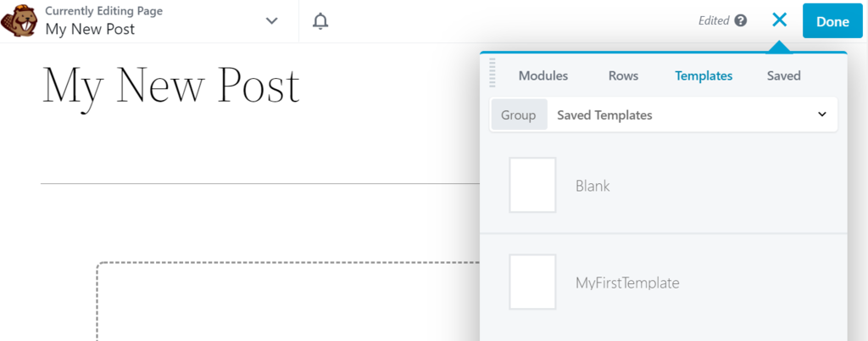Expand the page title chevron menu

point(271,21)
